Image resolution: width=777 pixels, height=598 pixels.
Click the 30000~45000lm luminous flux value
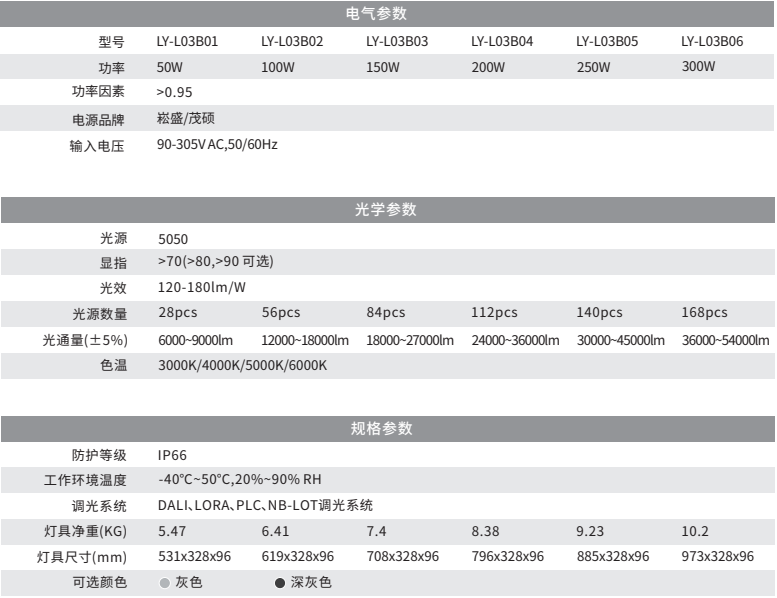pos(621,340)
